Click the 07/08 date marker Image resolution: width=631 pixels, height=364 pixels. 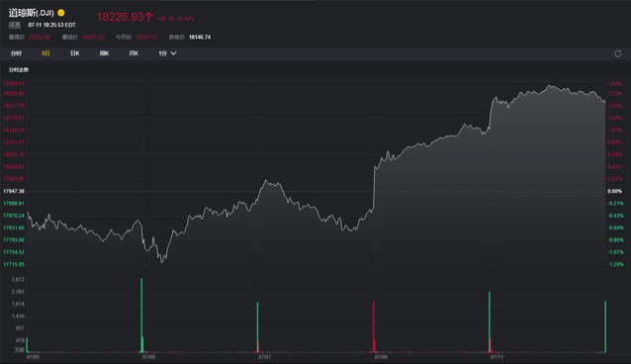coord(381,357)
